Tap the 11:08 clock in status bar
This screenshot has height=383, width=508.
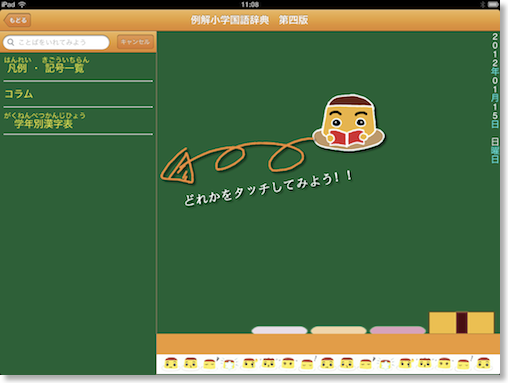click(x=250, y=4)
